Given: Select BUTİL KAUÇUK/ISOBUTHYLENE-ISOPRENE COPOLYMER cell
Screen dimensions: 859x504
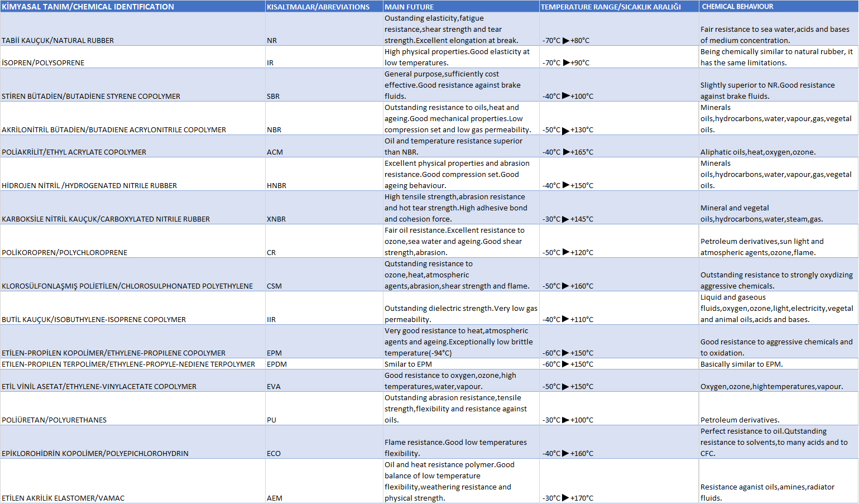Looking at the screenshot, I should 133,308.
